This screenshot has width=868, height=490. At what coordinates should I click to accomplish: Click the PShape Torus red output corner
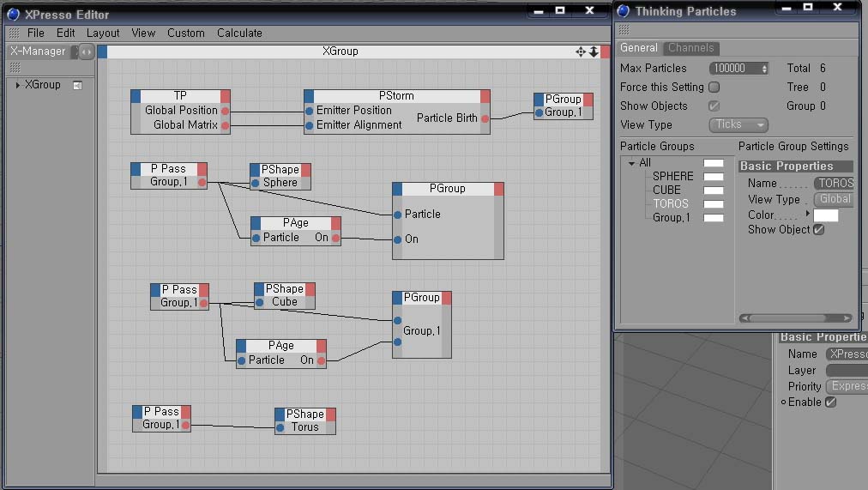coord(330,414)
